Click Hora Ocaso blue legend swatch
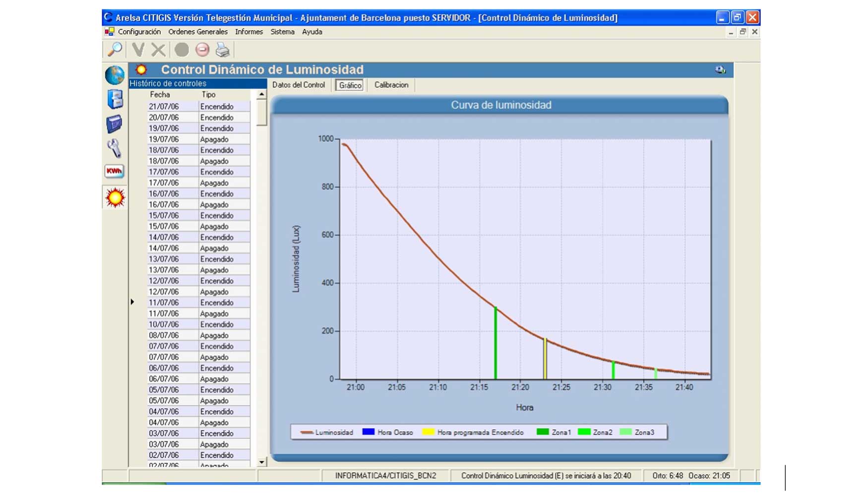This screenshot has width=868, height=496. [x=368, y=432]
